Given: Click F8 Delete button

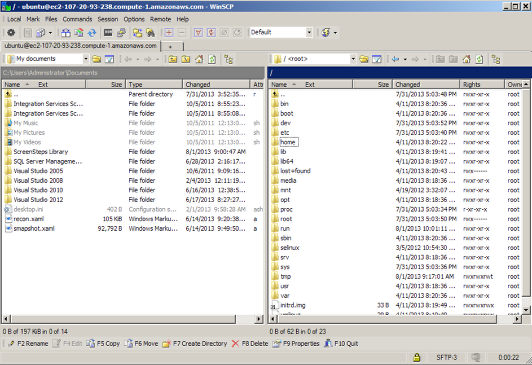Looking at the screenshot, I should pyautogui.click(x=250, y=344).
